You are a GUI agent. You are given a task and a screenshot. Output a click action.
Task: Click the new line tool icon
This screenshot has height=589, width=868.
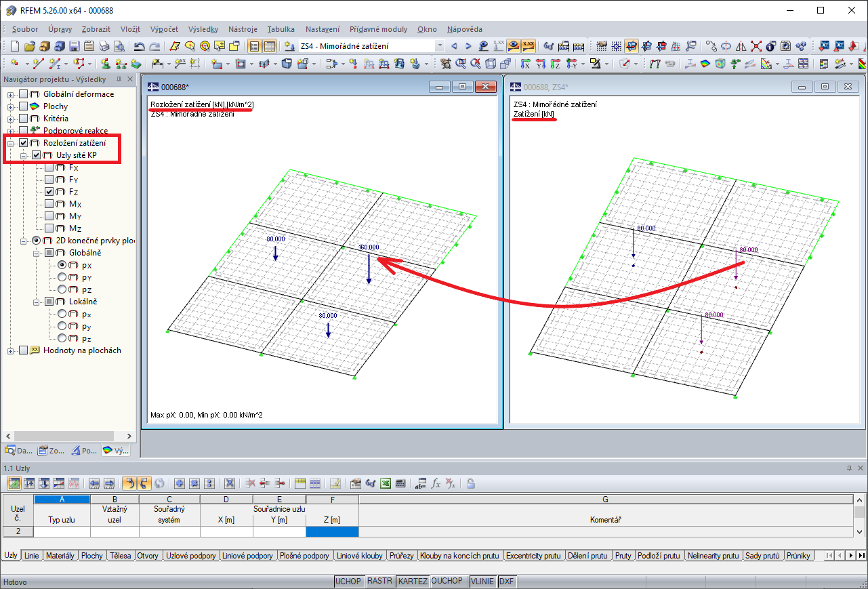[39, 64]
